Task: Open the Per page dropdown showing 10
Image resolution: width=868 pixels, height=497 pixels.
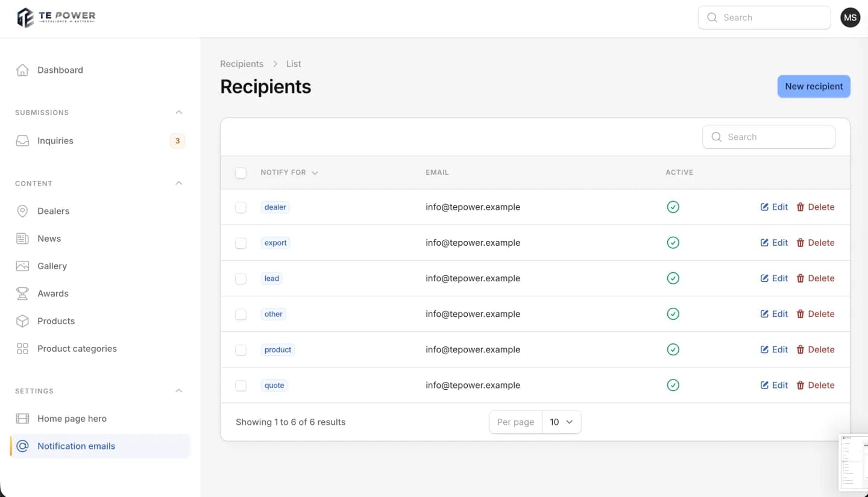Action: point(561,422)
